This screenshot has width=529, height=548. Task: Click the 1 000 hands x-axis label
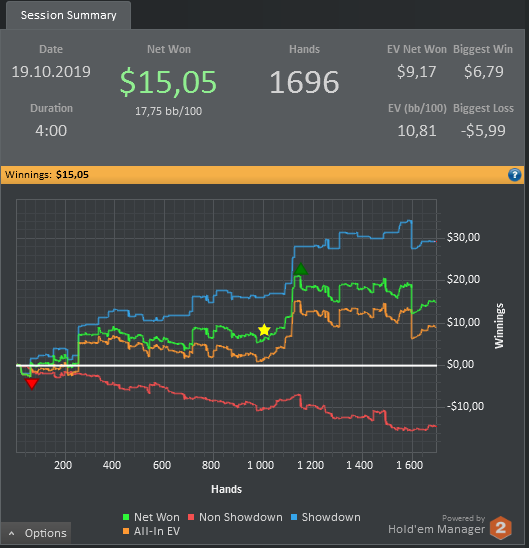[x=261, y=465]
